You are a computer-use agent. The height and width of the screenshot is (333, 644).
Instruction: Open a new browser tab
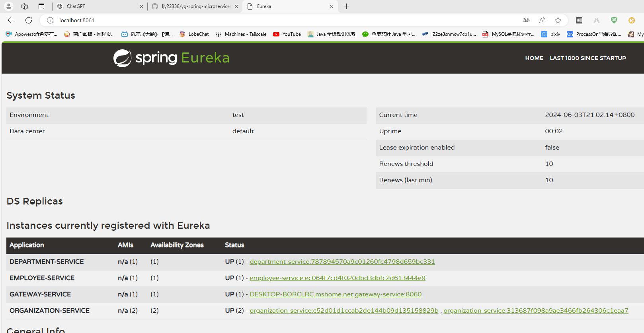[347, 6]
